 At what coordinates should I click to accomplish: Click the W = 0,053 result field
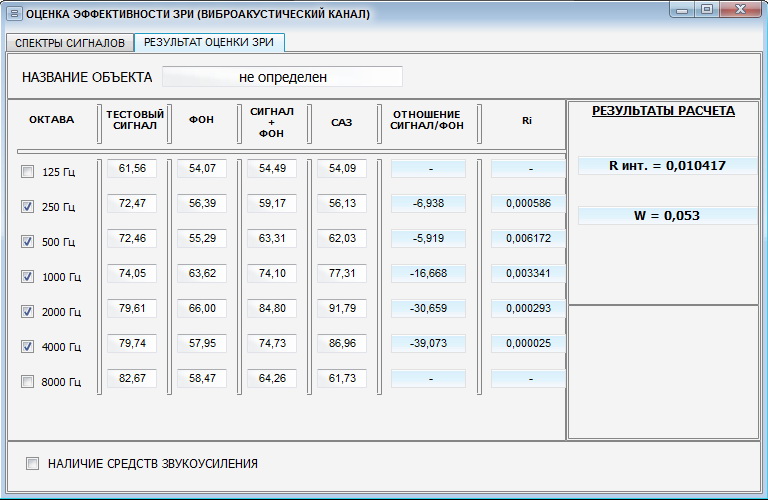click(x=667, y=215)
